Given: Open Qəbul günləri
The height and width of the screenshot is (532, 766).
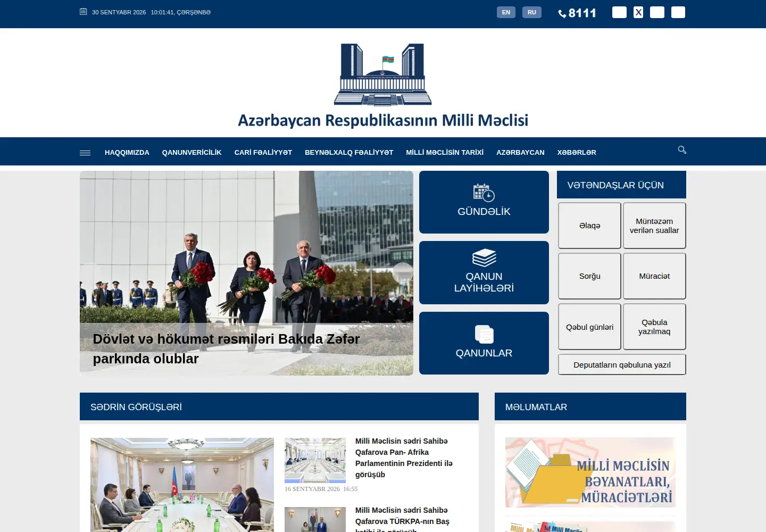Looking at the screenshot, I should [589, 327].
